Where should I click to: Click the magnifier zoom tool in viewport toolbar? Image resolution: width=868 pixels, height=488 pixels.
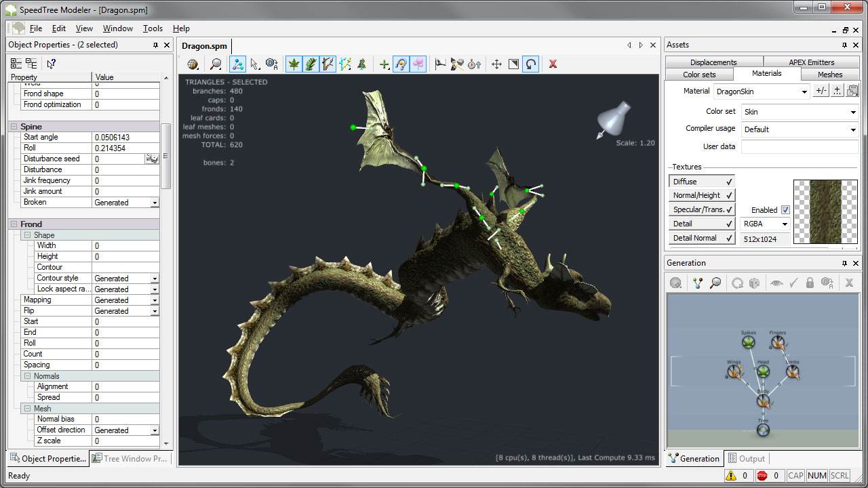click(216, 64)
